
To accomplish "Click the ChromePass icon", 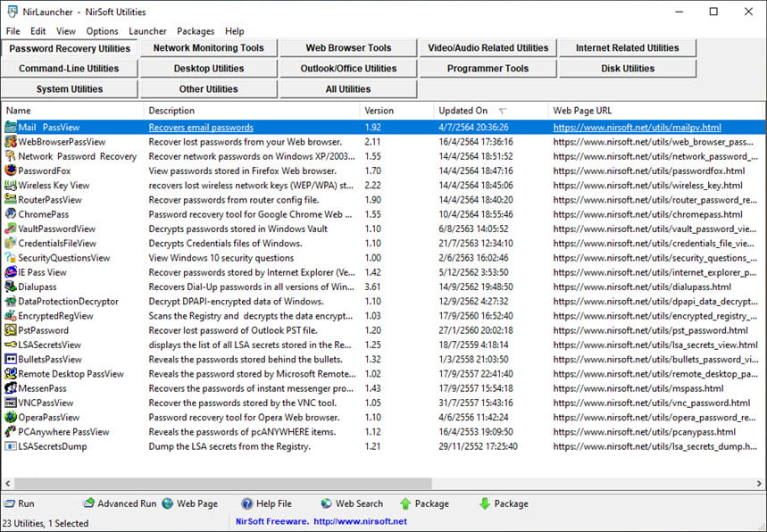I will [x=11, y=214].
